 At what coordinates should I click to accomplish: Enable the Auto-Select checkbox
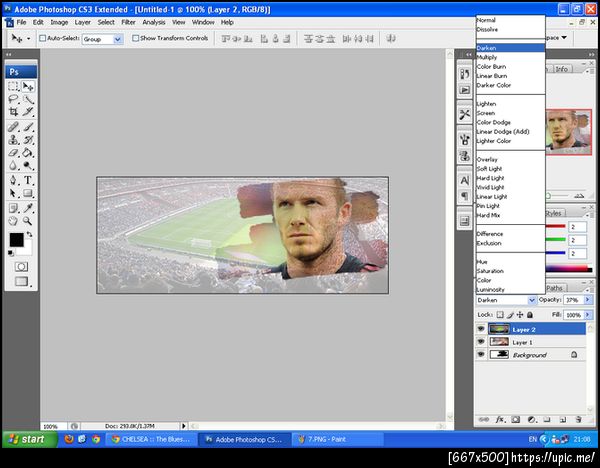tap(42, 38)
